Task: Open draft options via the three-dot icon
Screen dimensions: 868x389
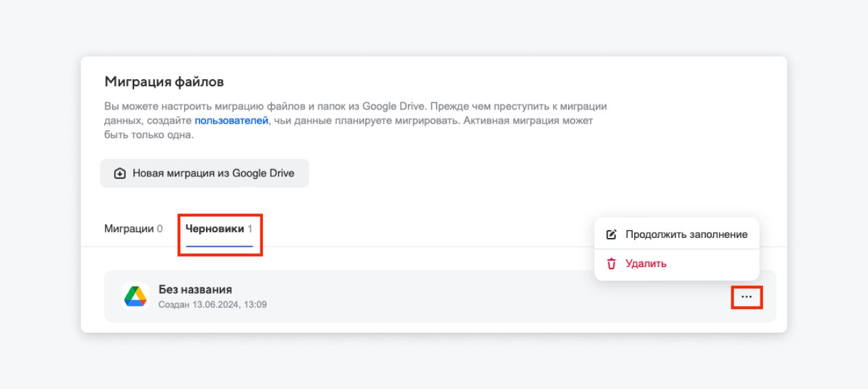Action: point(747,297)
